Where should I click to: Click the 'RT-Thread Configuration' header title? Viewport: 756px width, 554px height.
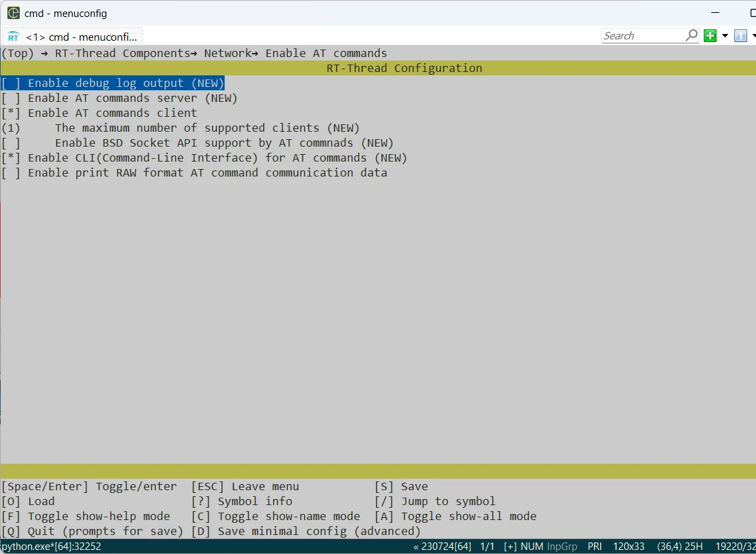click(x=404, y=68)
